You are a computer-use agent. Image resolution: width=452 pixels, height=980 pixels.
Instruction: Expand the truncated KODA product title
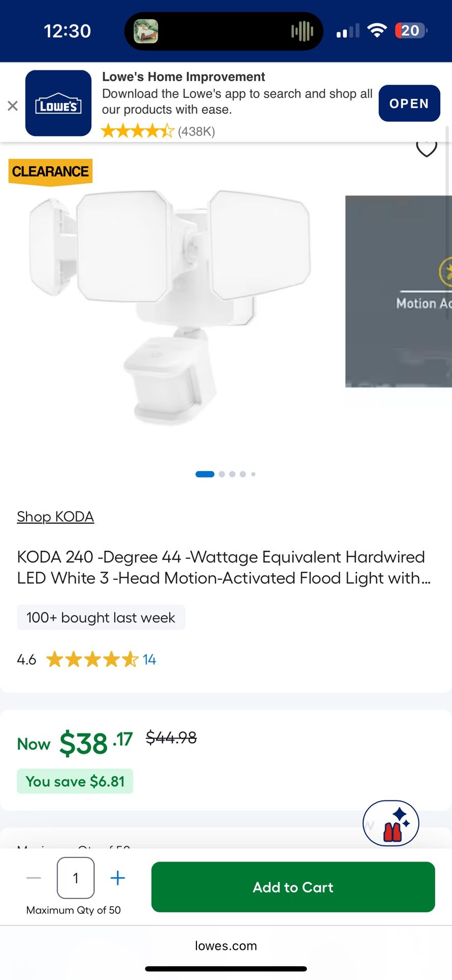(224, 567)
